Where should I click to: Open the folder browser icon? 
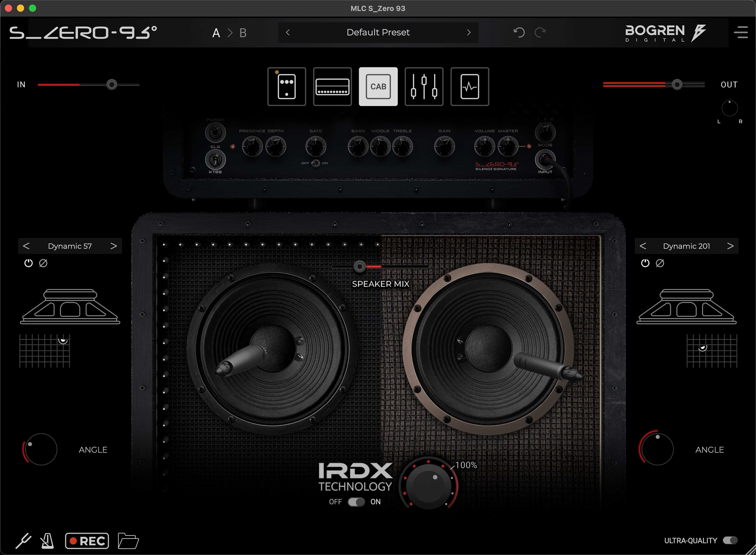[128, 541]
